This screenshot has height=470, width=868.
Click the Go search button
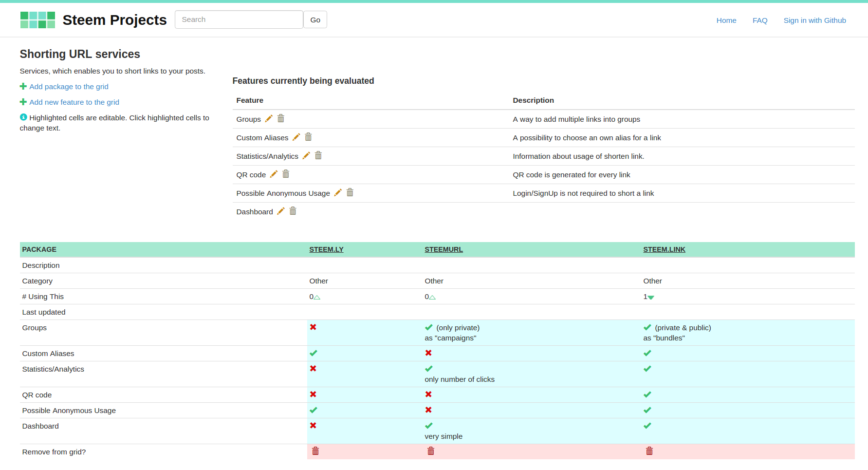coord(315,20)
